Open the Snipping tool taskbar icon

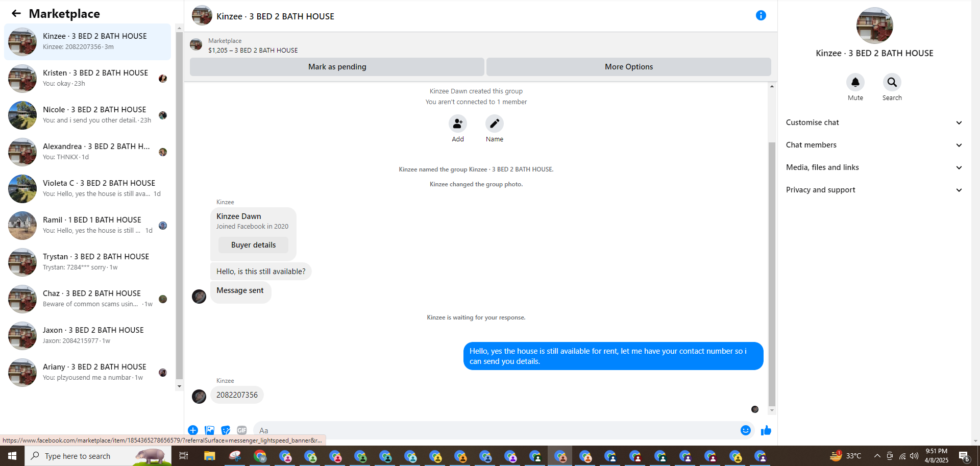tap(235, 456)
